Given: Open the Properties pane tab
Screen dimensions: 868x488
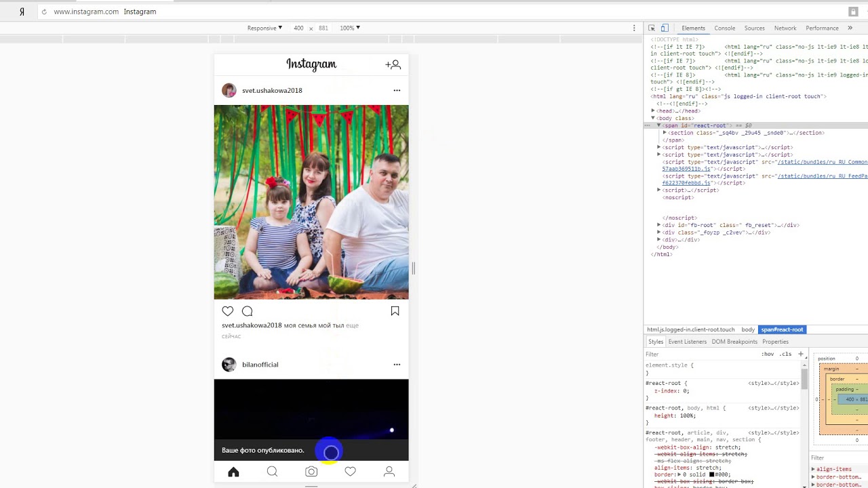Looking at the screenshot, I should (x=775, y=342).
